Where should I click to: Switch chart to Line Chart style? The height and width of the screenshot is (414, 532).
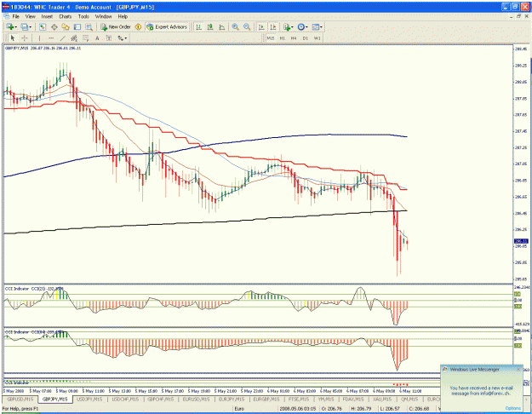click(222, 26)
